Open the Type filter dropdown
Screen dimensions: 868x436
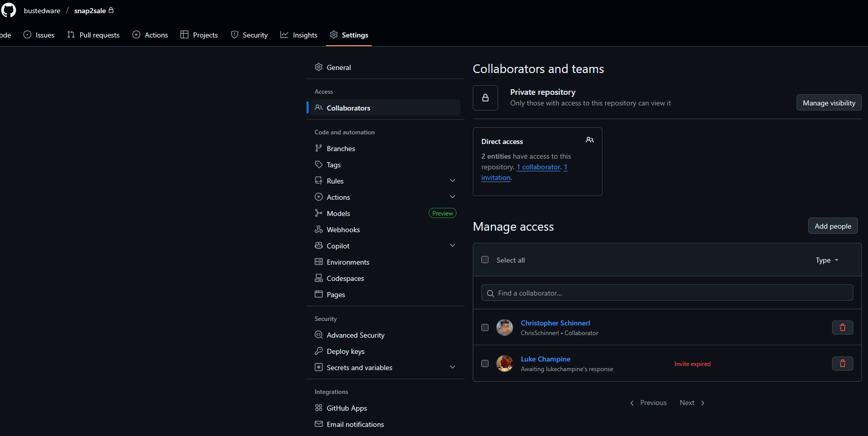coord(826,260)
